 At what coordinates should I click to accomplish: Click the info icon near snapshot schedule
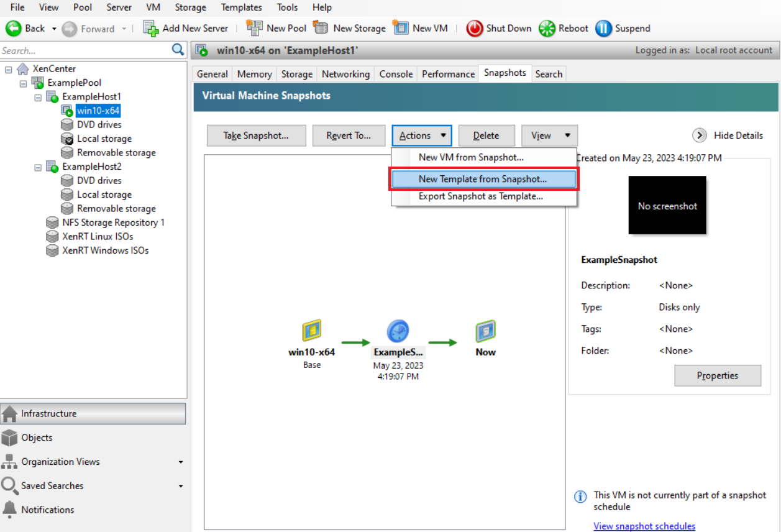(x=580, y=497)
